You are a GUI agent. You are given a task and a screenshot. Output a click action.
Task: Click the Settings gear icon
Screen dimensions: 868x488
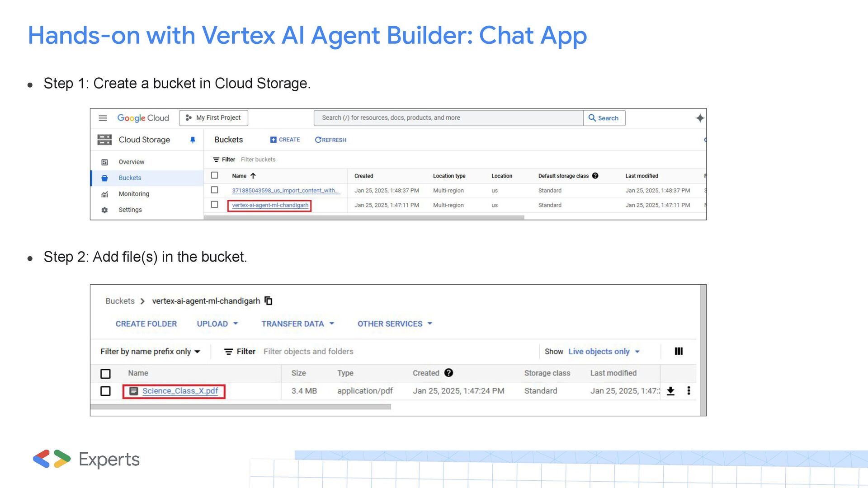click(104, 210)
